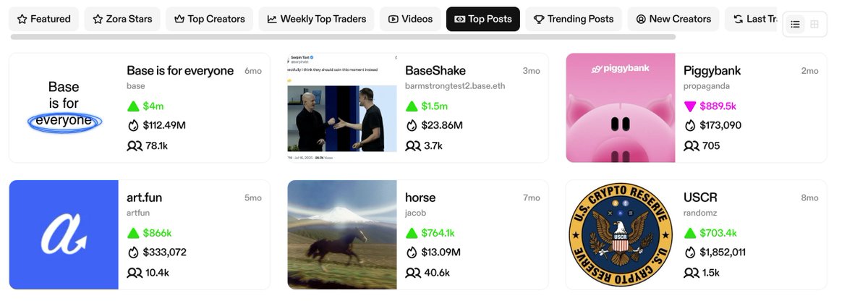Click the green up triangle on USCR

click(x=690, y=233)
